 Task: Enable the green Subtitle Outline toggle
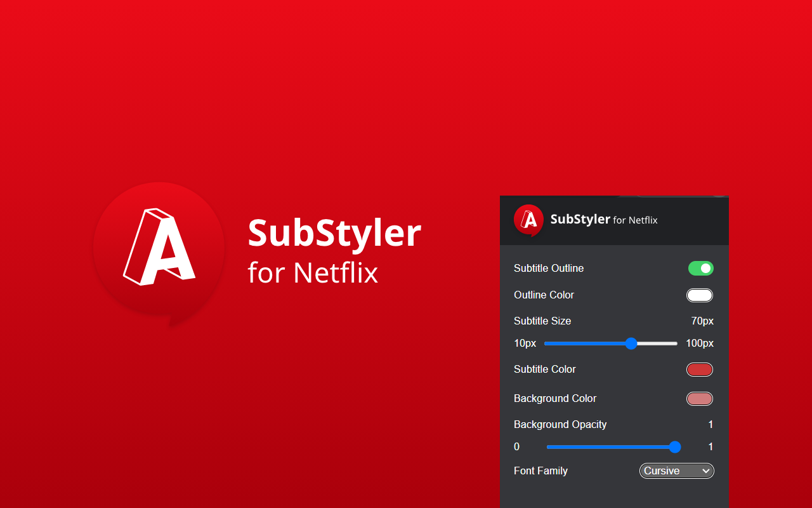pyautogui.click(x=700, y=268)
